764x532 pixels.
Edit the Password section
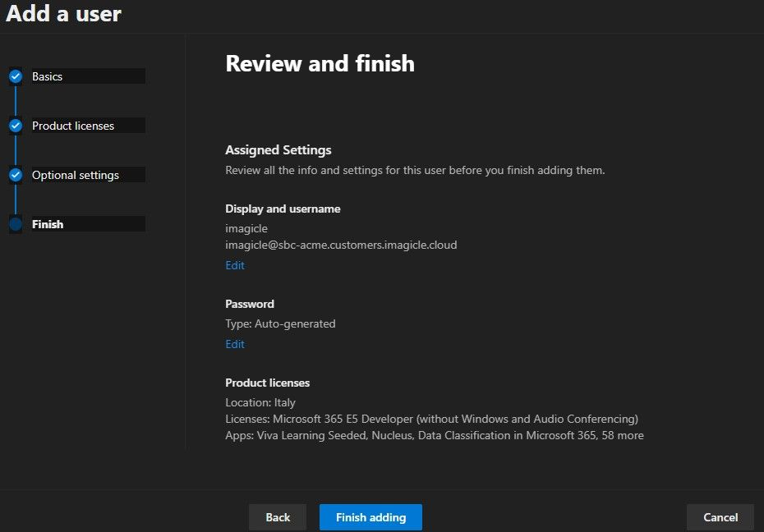click(235, 344)
